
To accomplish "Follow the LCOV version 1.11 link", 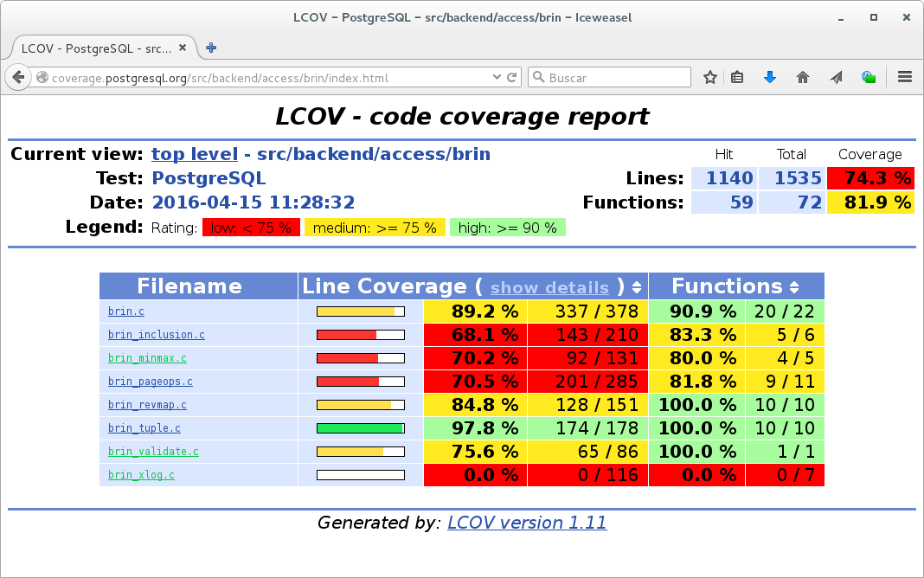I will [x=527, y=522].
